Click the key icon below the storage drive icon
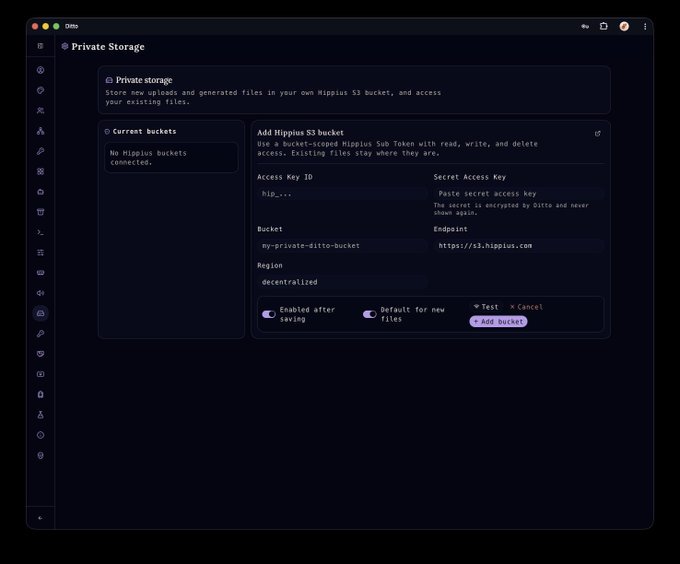This screenshot has width=680, height=564. [40, 333]
